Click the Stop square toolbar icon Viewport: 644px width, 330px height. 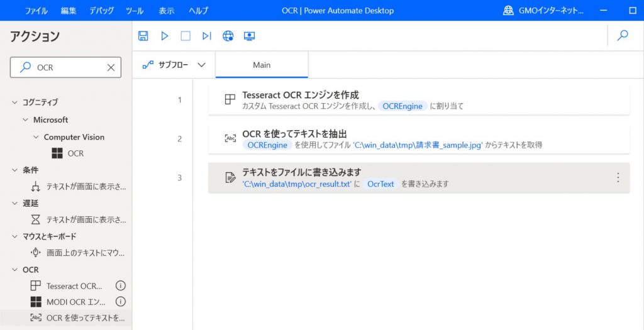click(x=186, y=36)
